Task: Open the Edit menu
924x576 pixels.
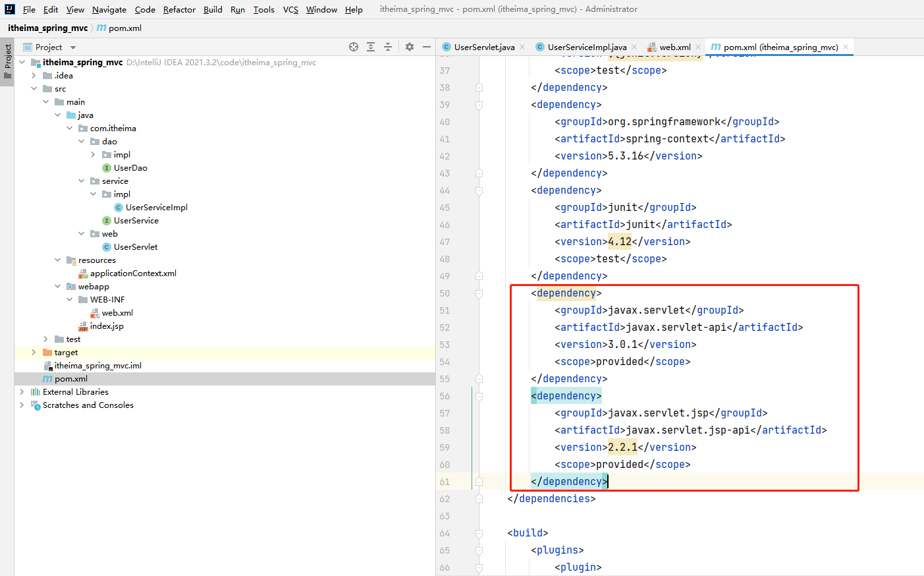Action: (x=51, y=9)
